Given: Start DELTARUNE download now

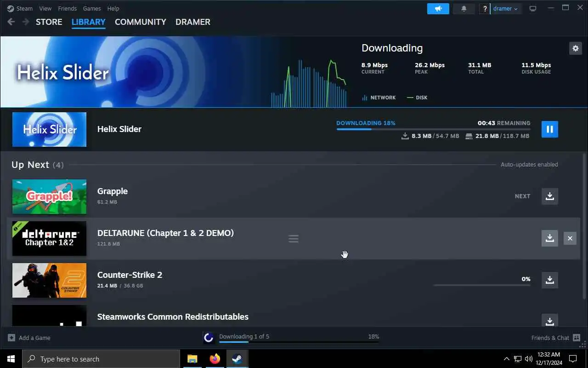Looking at the screenshot, I should click(549, 238).
